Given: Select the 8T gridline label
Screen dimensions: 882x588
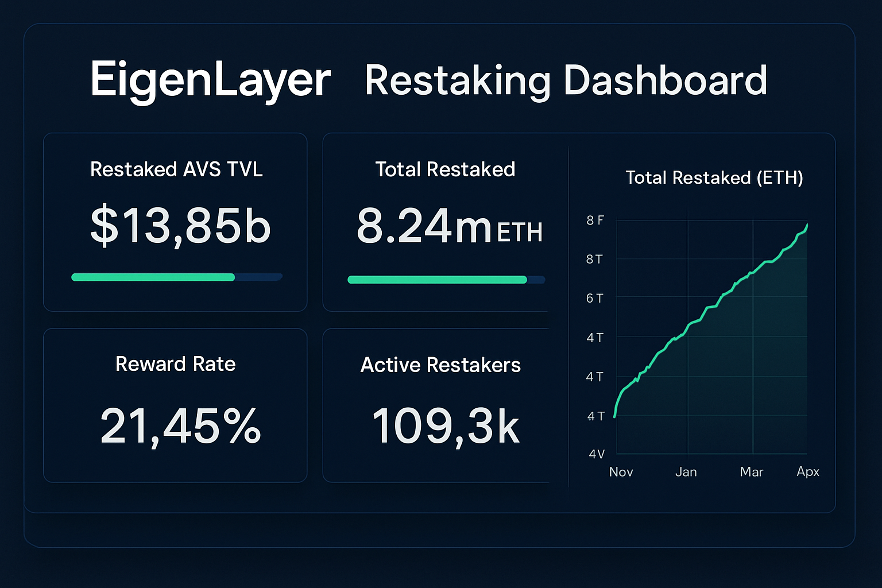Looking at the screenshot, I should (593, 260).
